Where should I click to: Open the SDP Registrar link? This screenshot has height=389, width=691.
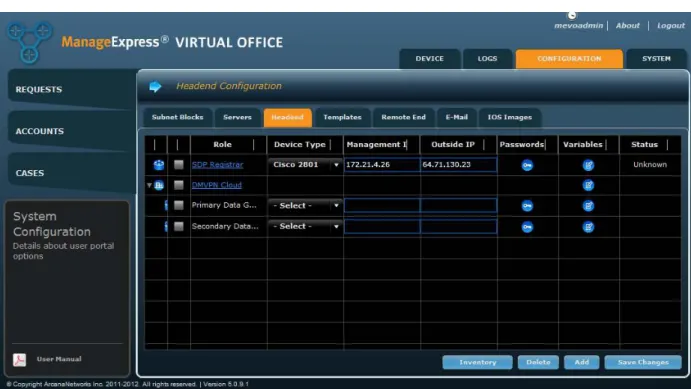(217, 165)
